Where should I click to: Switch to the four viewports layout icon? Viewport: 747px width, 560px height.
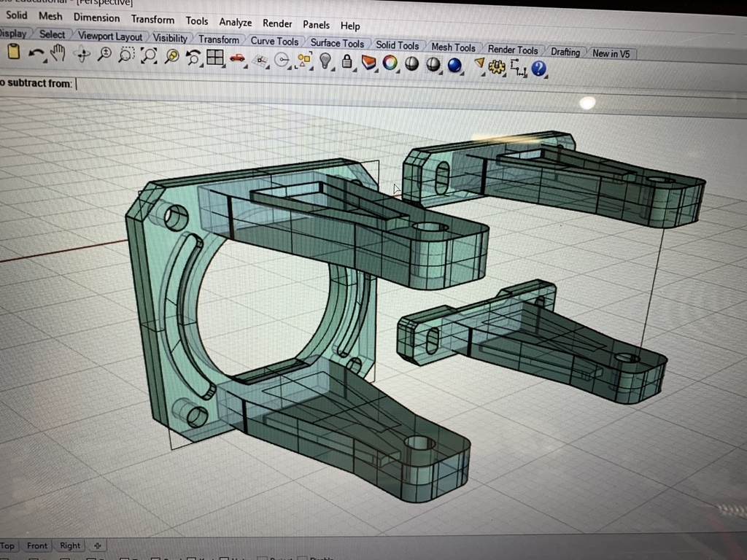214,58
